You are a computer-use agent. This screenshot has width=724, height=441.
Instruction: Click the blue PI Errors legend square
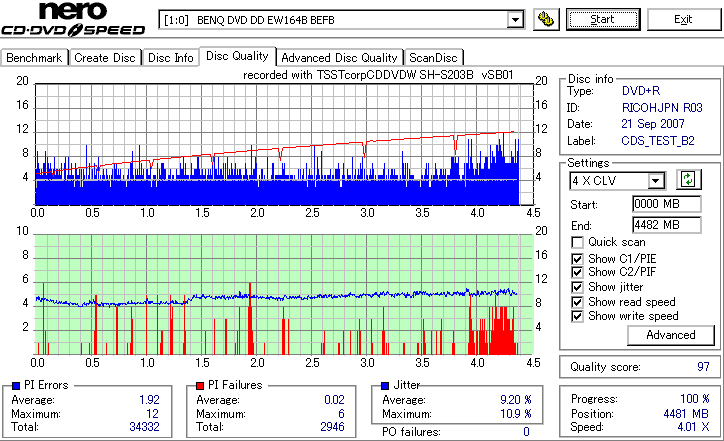tap(16, 386)
